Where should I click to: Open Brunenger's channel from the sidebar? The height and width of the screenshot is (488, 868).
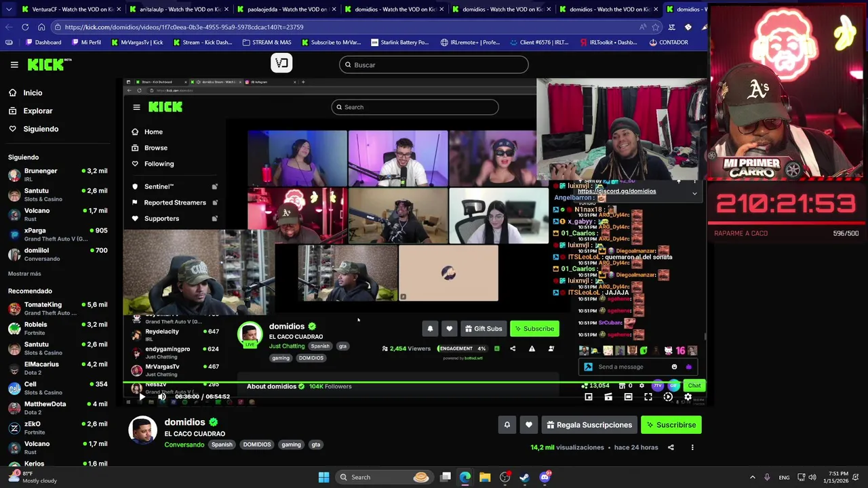(58, 175)
